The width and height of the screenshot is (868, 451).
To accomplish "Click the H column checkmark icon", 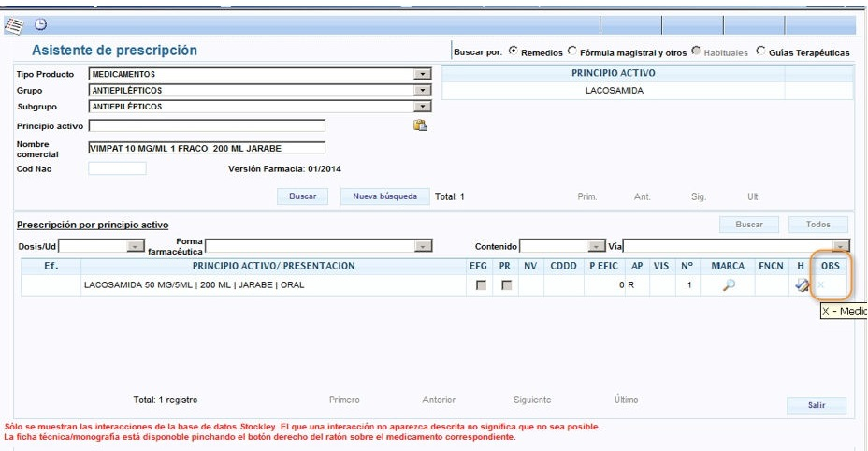I will pos(802,285).
